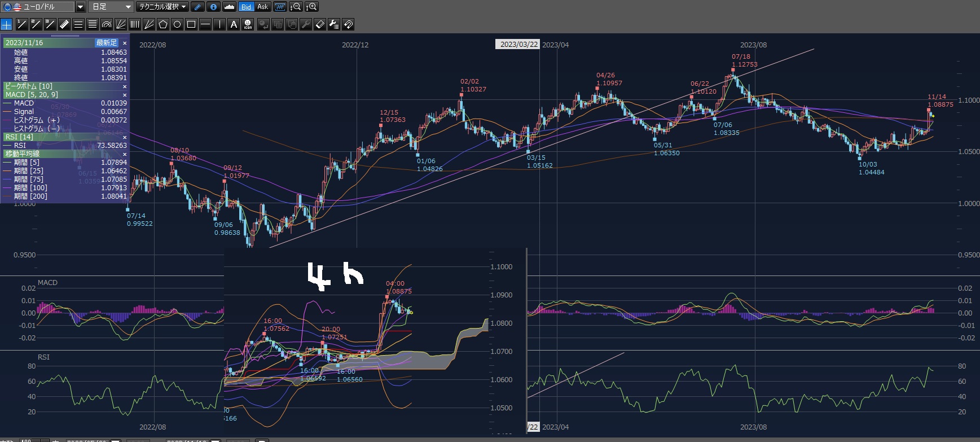Screen dimensions: 980x442
Task: Open the テクニカル選択 indicator menu
Action: click(163, 7)
